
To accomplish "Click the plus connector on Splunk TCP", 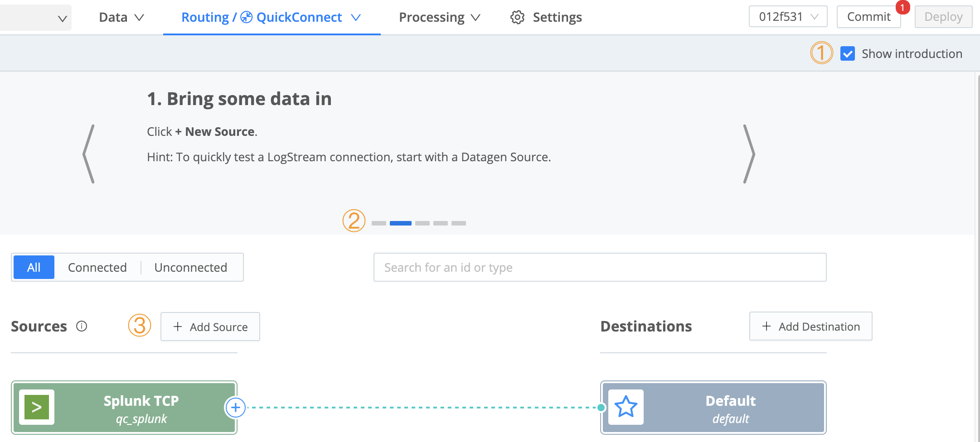I will pos(235,408).
